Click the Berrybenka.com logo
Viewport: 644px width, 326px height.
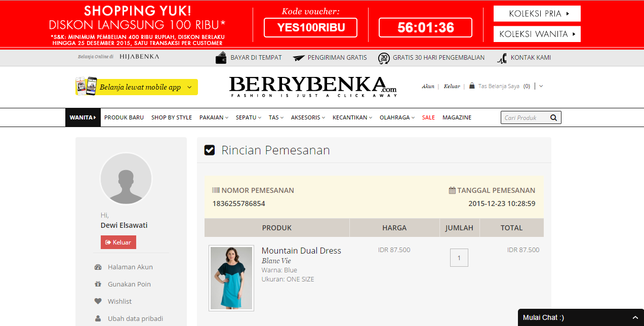pyautogui.click(x=313, y=87)
